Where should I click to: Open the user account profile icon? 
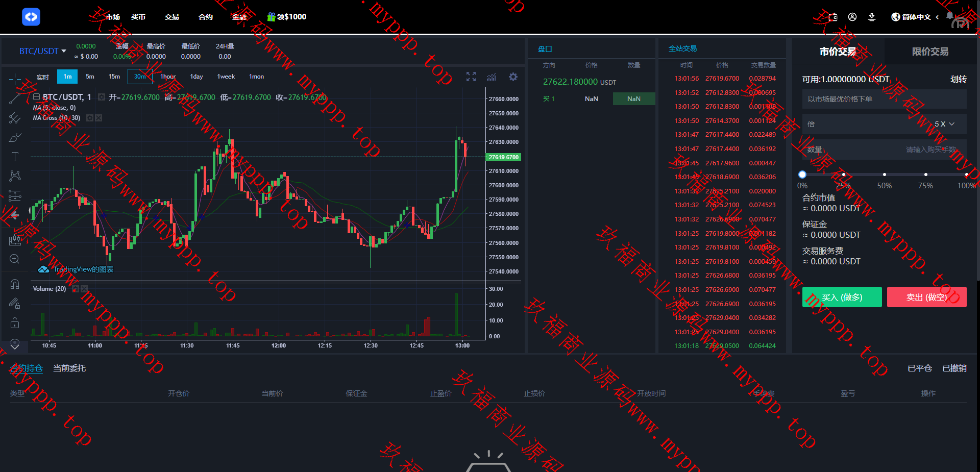852,17
